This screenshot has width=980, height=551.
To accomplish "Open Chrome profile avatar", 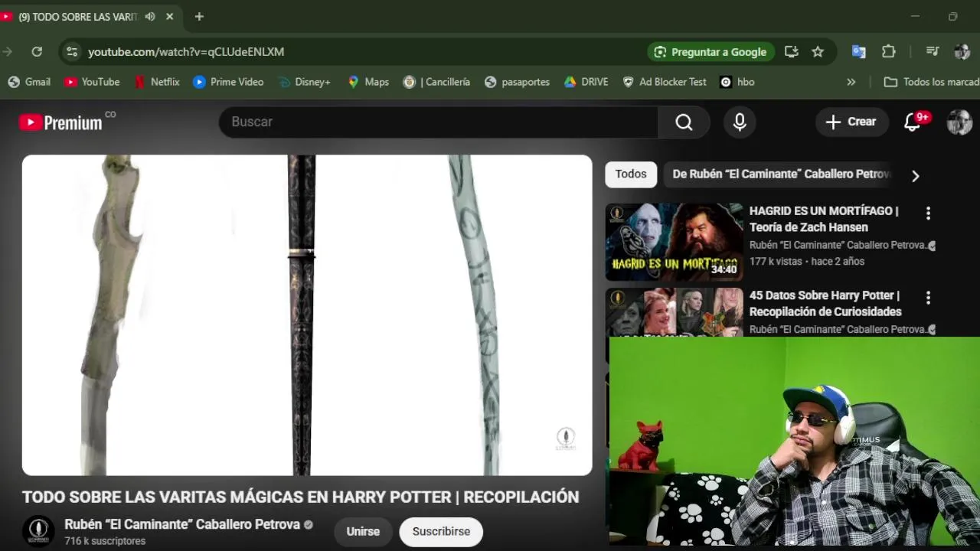I will coord(962,51).
